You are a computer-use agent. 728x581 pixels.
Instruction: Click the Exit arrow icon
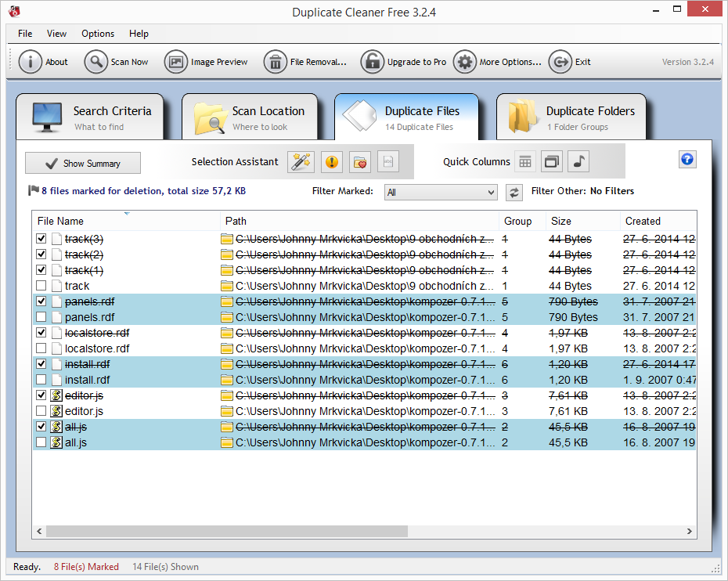pyautogui.click(x=560, y=62)
